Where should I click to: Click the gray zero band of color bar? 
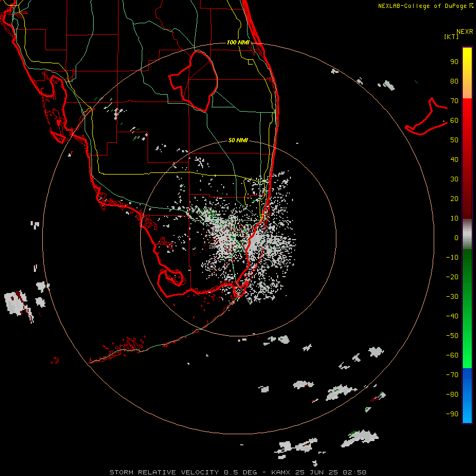pos(467,234)
